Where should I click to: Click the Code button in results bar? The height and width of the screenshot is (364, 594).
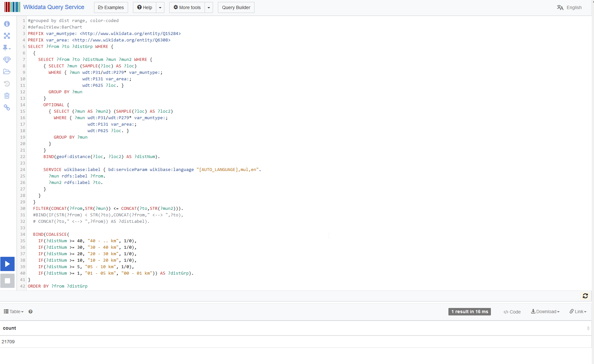click(512, 312)
